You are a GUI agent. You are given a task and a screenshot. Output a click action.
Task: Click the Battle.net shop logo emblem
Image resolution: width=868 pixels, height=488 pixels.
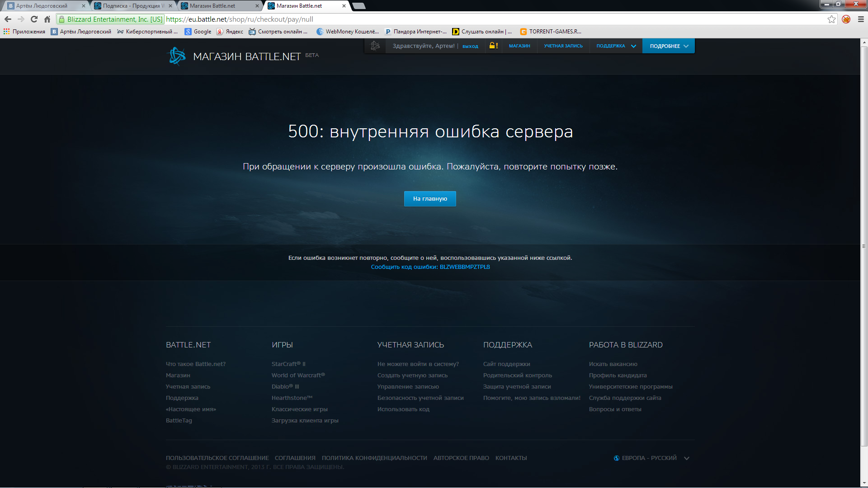point(176,56)
